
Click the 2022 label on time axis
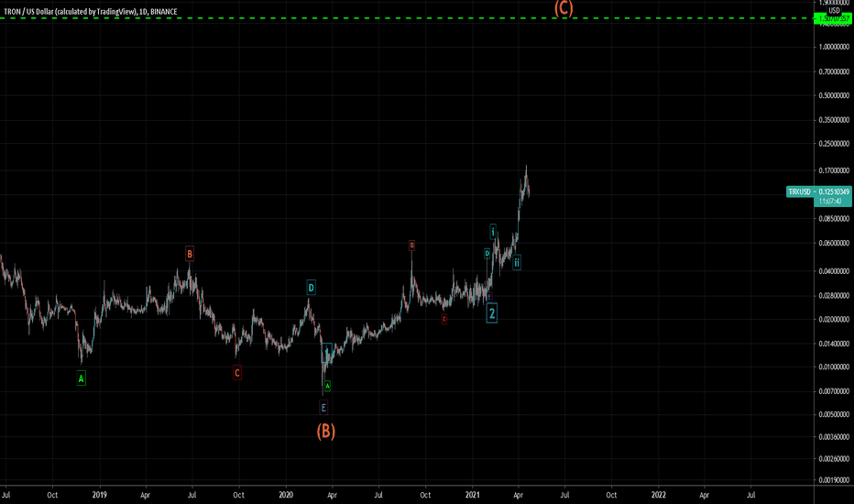[659, 495]
